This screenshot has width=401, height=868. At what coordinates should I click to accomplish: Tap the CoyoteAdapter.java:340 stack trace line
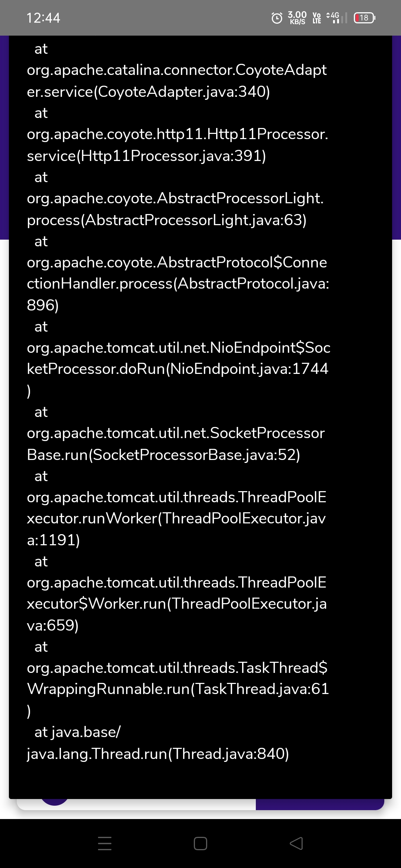[176, 80]
